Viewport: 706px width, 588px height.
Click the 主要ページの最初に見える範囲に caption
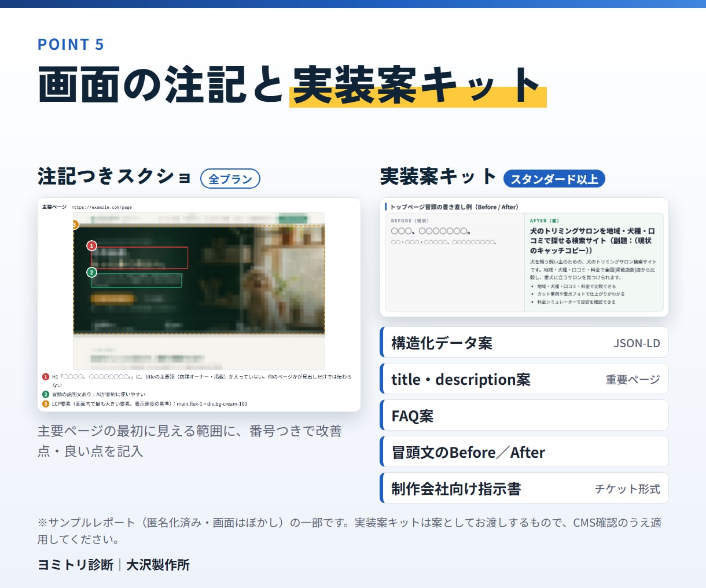[x=190, y=441]
